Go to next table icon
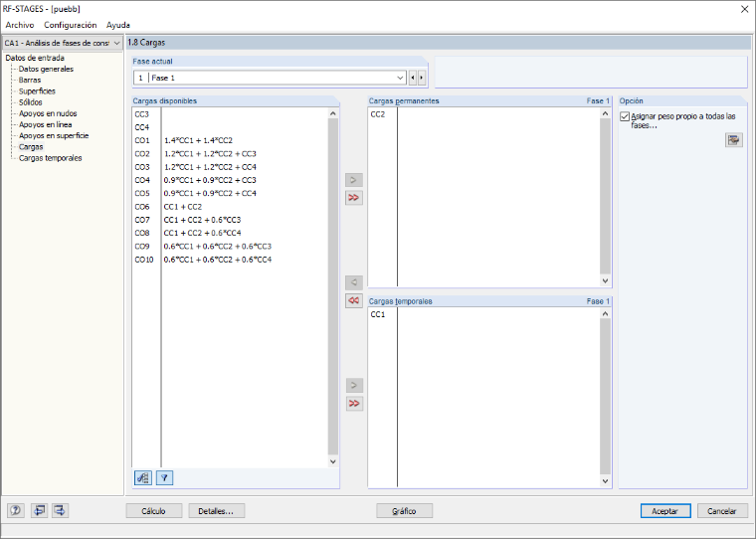 click(61, 510)
